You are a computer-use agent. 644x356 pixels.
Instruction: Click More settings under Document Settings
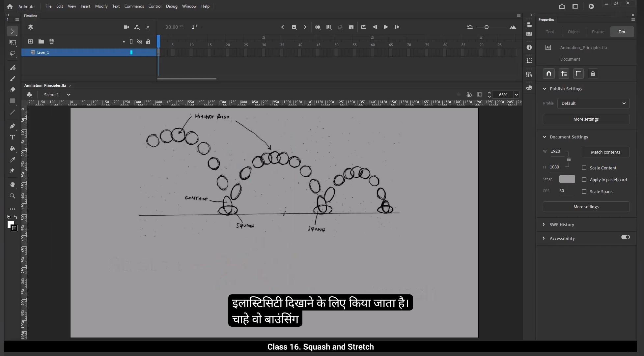[586, 207]
